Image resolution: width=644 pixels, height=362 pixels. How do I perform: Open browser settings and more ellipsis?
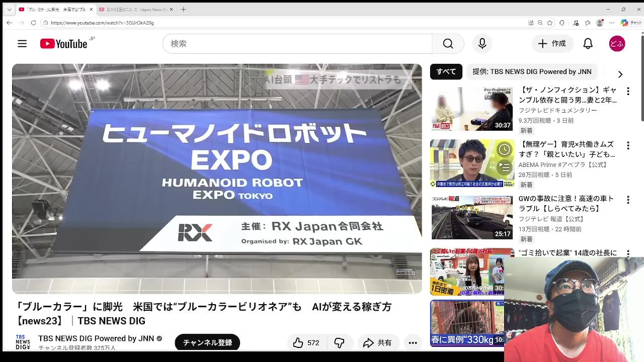coord(612,23)
